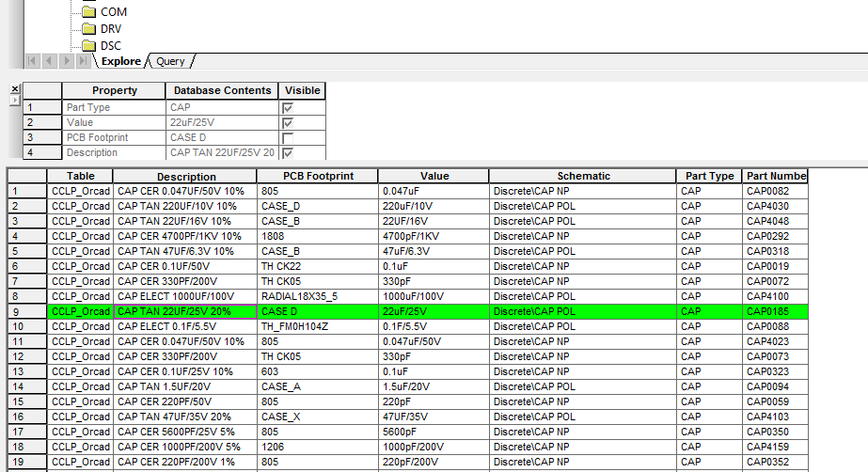Select part number CAP4159
The height and width of the screenshot is (472, 868).
775,447
